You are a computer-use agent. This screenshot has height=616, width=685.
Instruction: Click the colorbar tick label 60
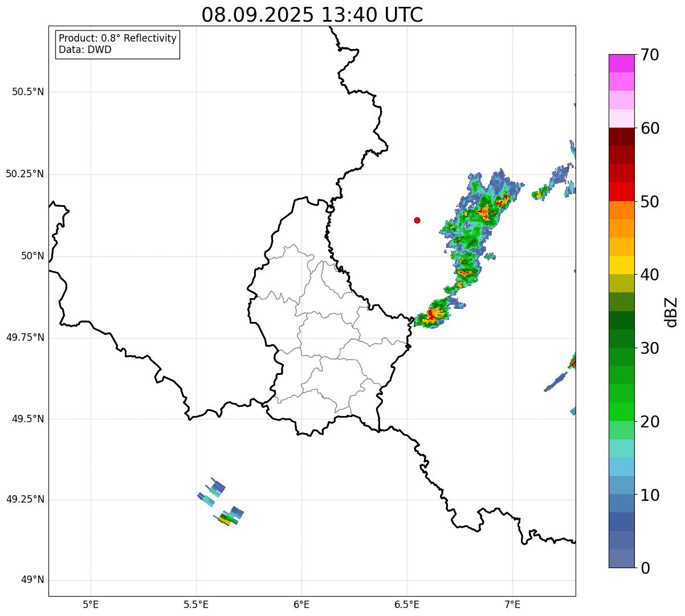point(650,128)
